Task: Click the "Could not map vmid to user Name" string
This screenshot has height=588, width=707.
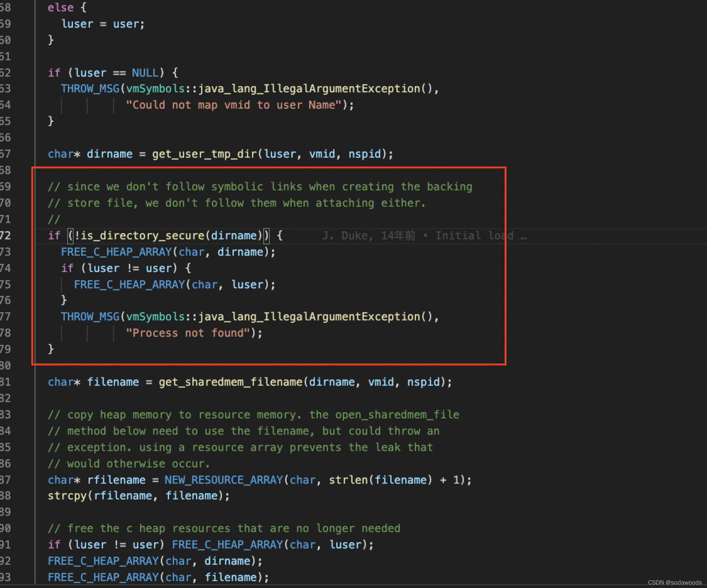Action: pos(234,105)
